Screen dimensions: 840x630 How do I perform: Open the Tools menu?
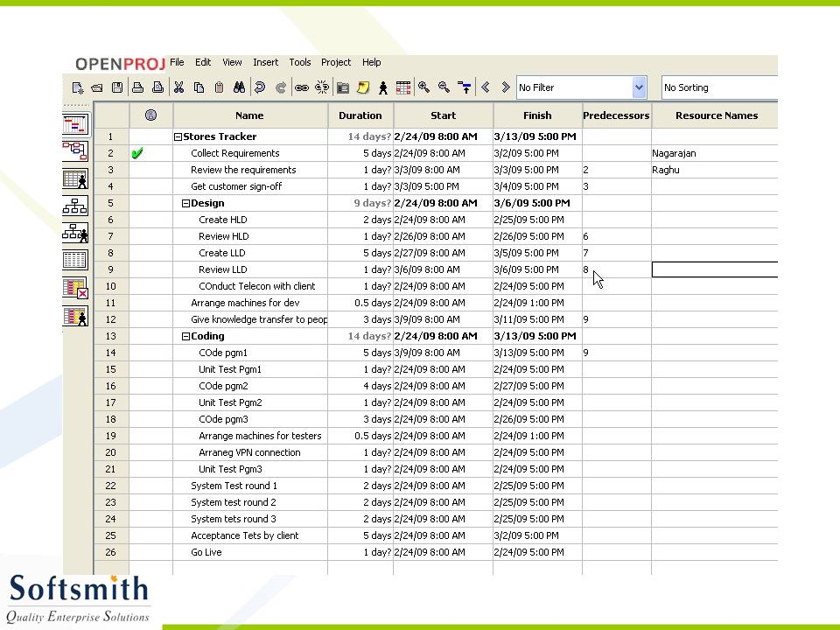(300, 62)
